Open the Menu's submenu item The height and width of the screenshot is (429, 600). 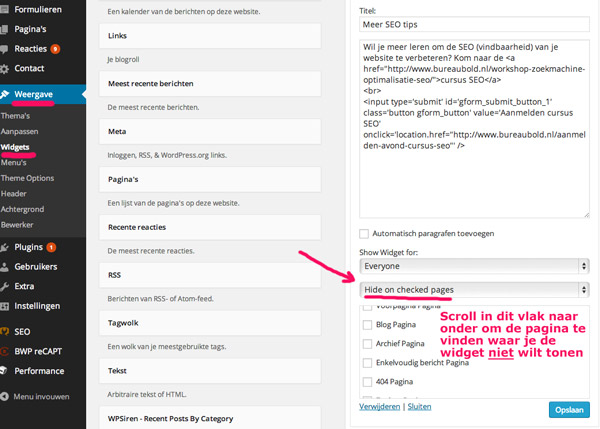(x=13, y=163)
